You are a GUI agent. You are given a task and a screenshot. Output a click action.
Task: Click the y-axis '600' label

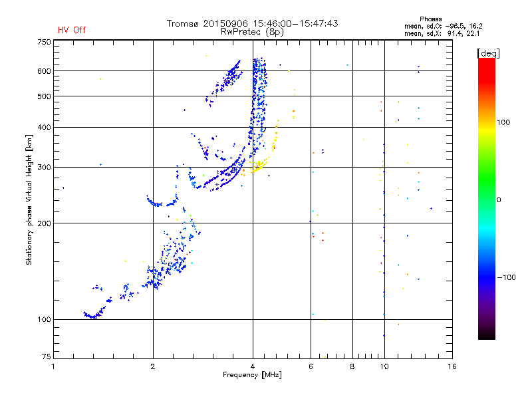pyautogui.click(x=44, y=71)
